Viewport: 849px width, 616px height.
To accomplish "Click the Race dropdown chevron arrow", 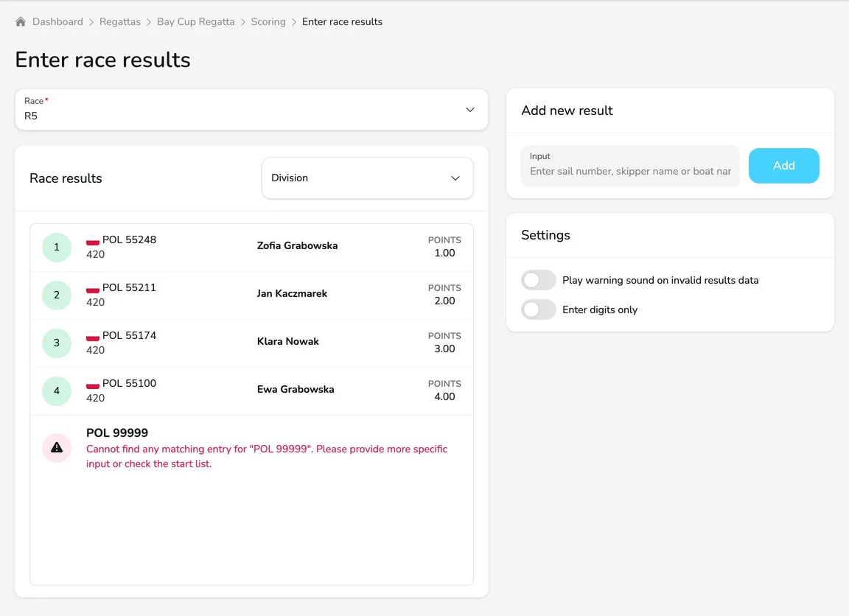I will coord(470,109).
